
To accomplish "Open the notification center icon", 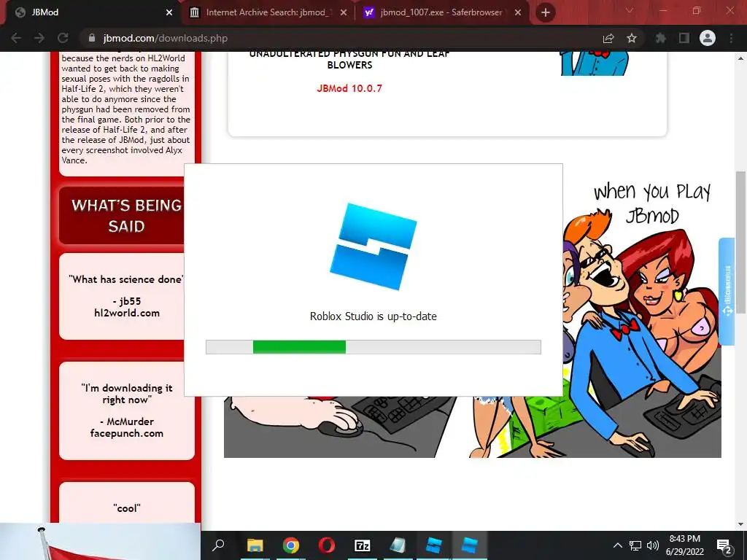I will [x=724, y=545].
